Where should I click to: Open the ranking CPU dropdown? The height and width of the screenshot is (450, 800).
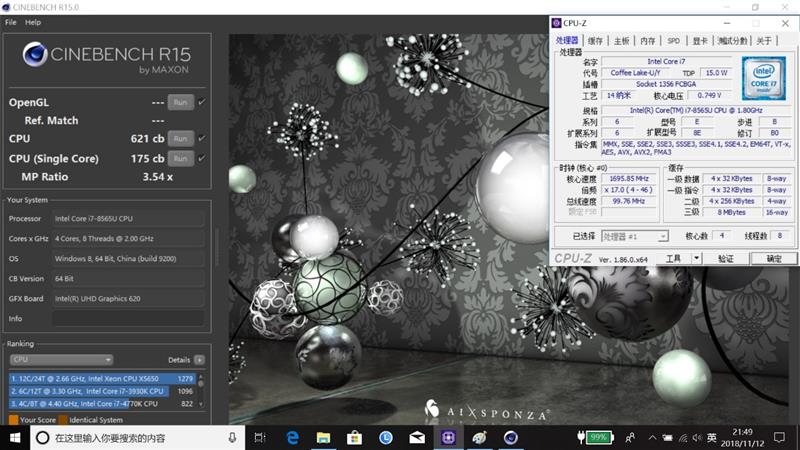(61, 360)
